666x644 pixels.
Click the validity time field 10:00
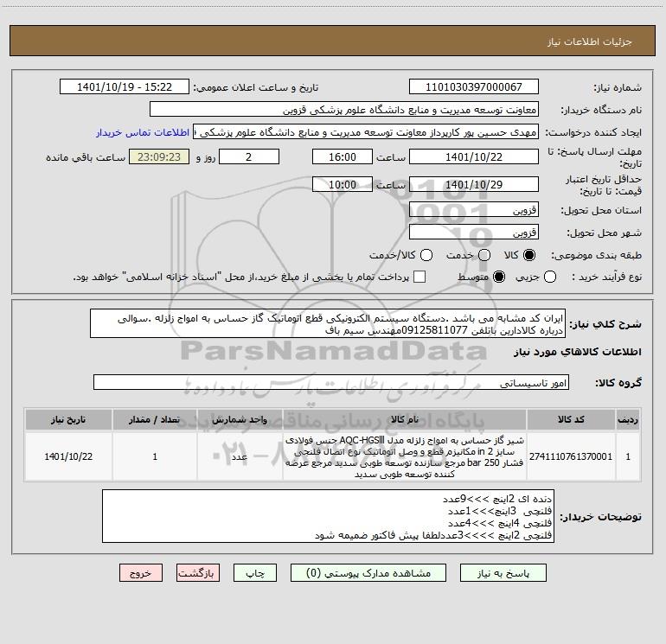343,184
